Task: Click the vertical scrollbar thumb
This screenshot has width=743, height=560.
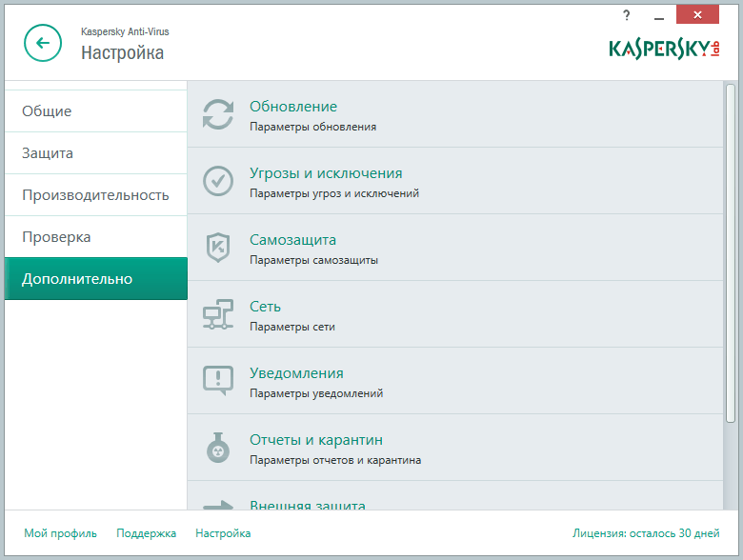Action: pos(731,253)
